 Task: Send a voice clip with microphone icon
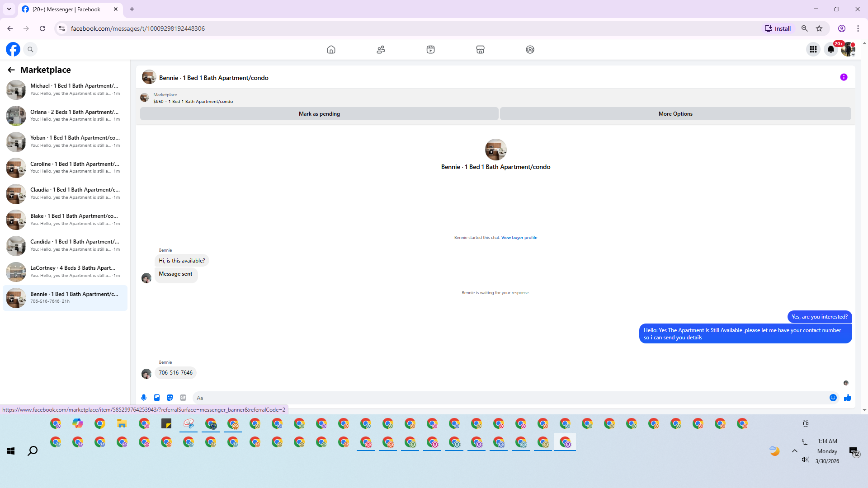(144, 398)
